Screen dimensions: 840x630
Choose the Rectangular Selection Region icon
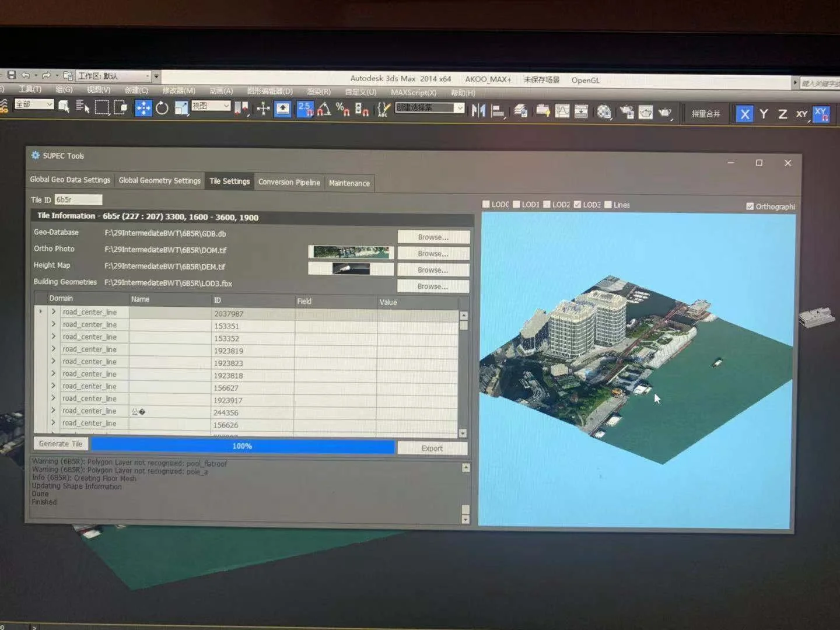(102, 107)
